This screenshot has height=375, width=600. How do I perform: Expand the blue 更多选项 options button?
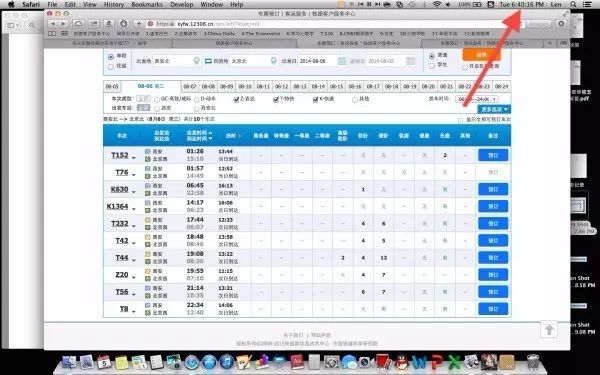[x=494, y=110]
